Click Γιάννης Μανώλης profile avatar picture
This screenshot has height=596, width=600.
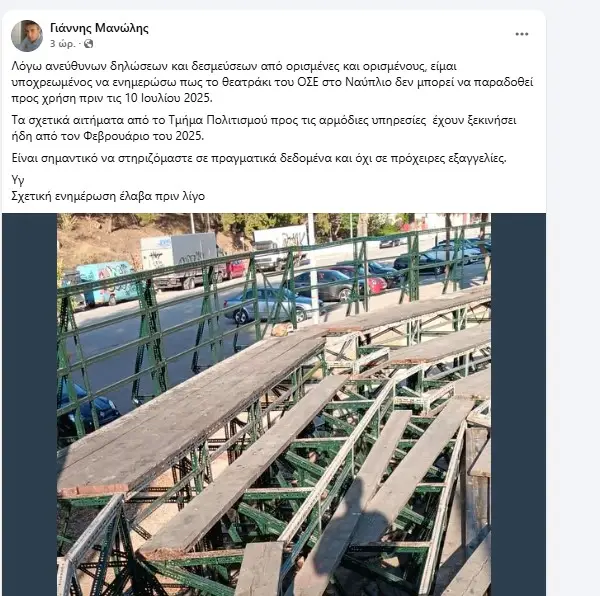27,36
